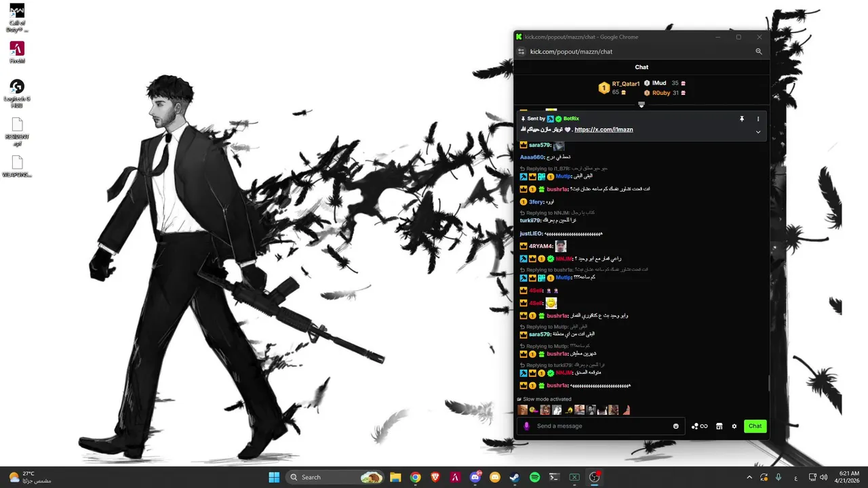Expand gift leaderboard using handle below R0uby
868x488 pixels.
641,104
